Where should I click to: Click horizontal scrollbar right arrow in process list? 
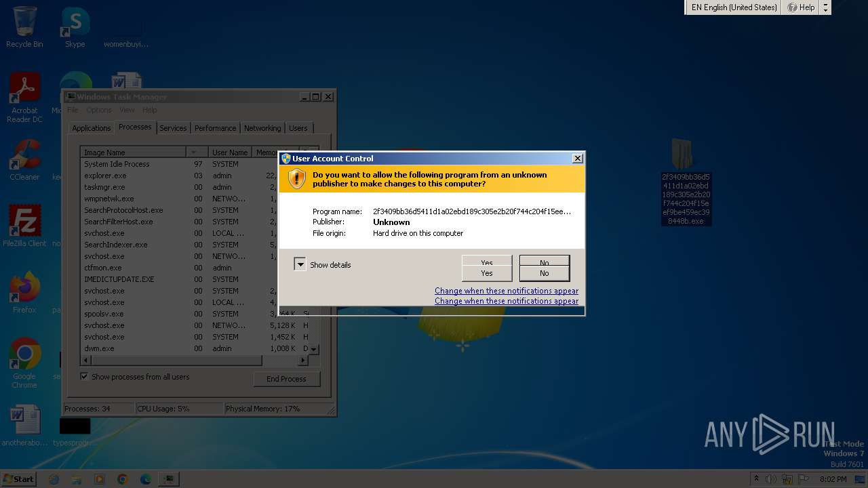tap(303, 361)
